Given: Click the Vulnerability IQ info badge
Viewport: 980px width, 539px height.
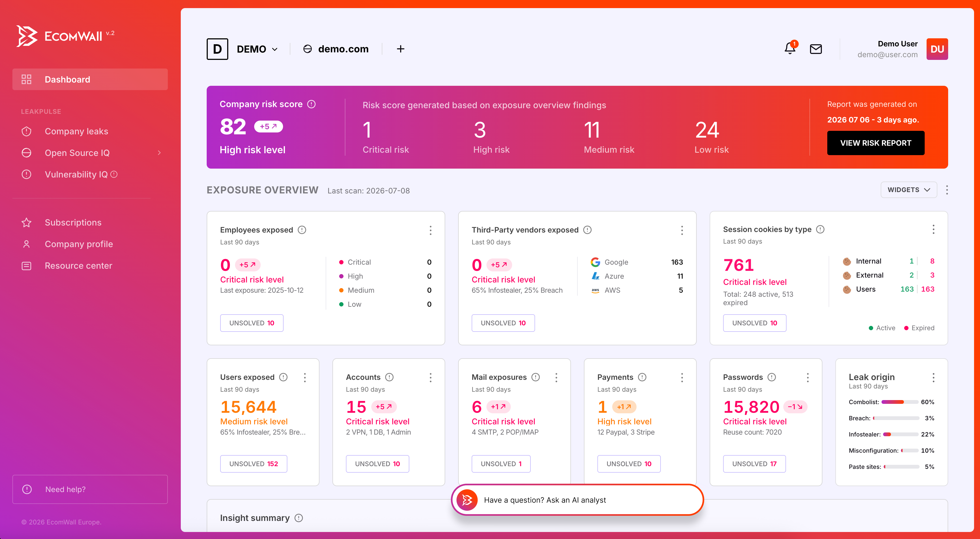Looking at the screenshot, I should tap(114, 174).
